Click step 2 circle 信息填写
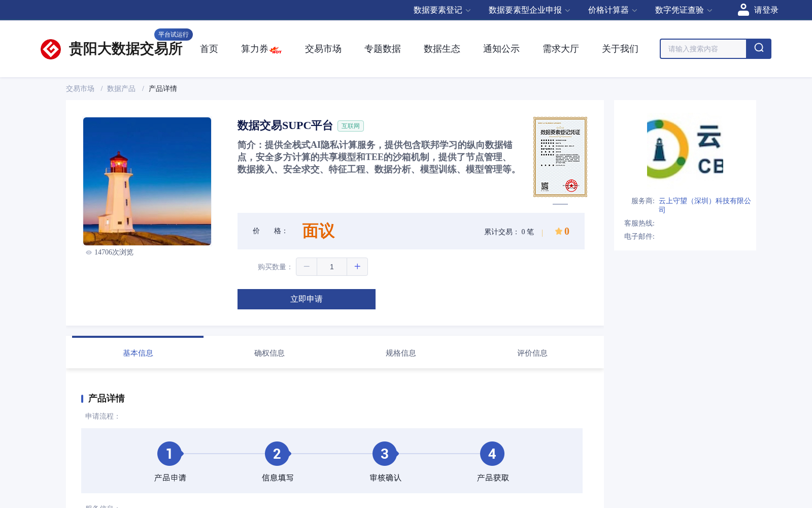Screen dimensions: 812x508 tap(277, 454)
